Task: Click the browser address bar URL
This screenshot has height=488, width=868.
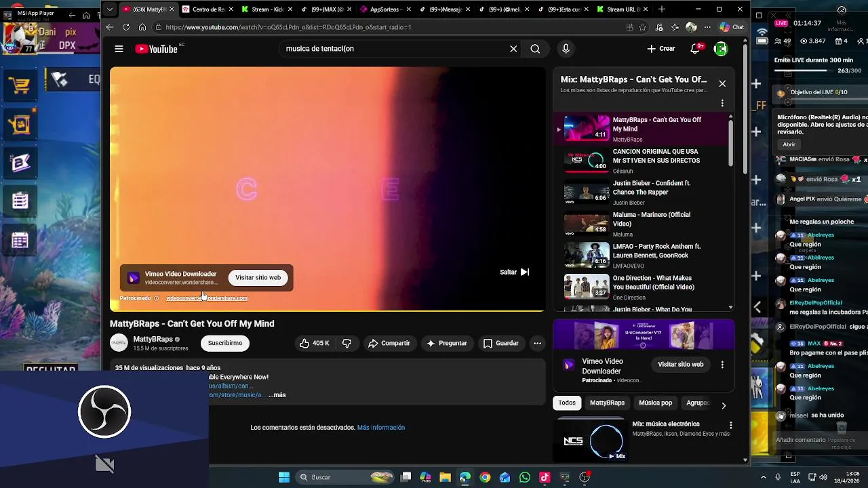Action: coord(288,27)
